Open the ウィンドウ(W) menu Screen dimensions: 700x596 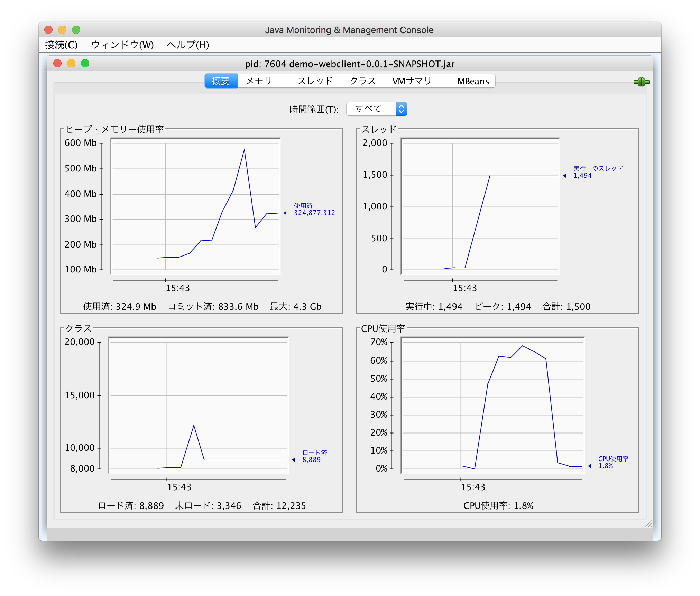pyautogui.click(x=122, y=45)
